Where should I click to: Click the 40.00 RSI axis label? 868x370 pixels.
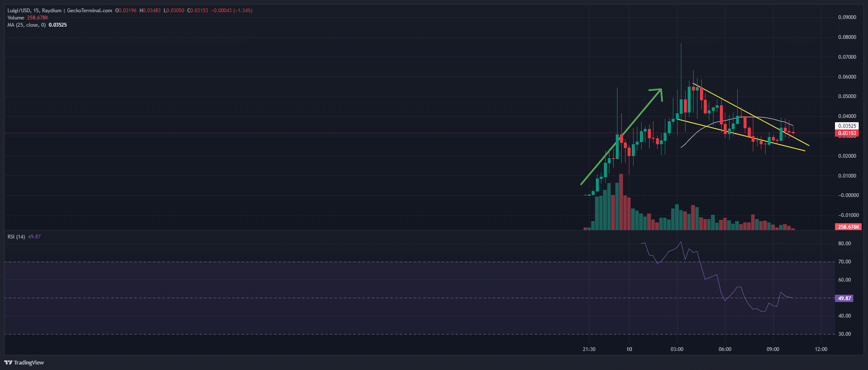click(844, 316)
